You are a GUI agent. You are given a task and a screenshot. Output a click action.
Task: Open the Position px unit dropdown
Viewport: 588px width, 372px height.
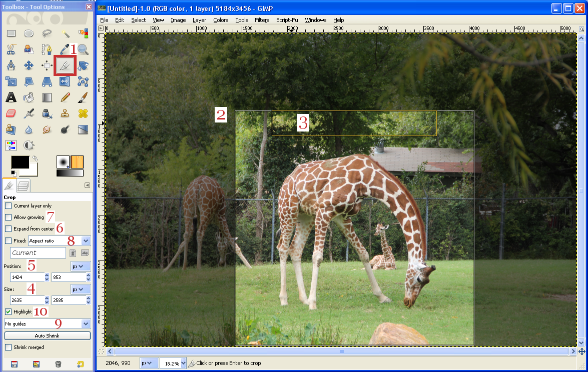[x=80, y=266]
